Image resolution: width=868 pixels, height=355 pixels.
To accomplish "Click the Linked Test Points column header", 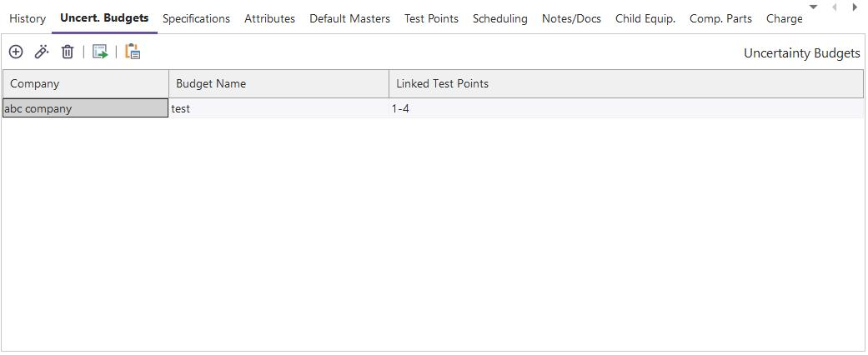I will (625, 83).
